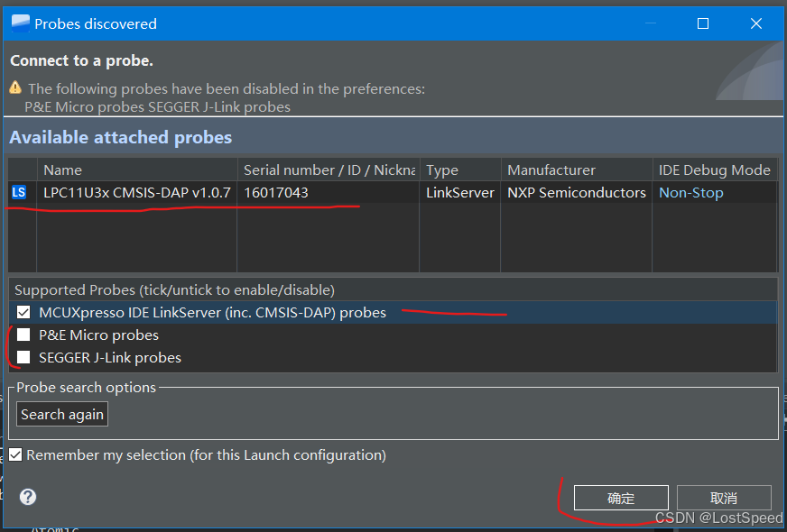Close the Probes discovered dialog
Screen dimensions: 787x532
click(756, 23)
